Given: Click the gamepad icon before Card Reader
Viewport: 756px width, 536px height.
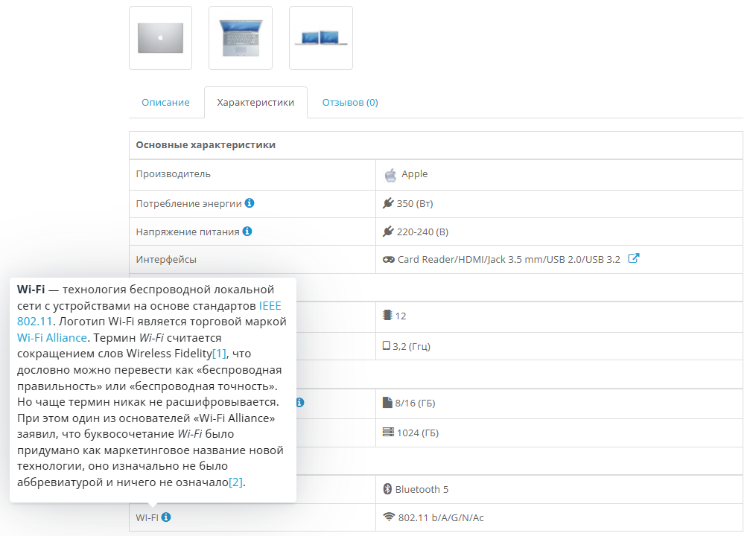Looking at the screenshot, I should 389,260.
